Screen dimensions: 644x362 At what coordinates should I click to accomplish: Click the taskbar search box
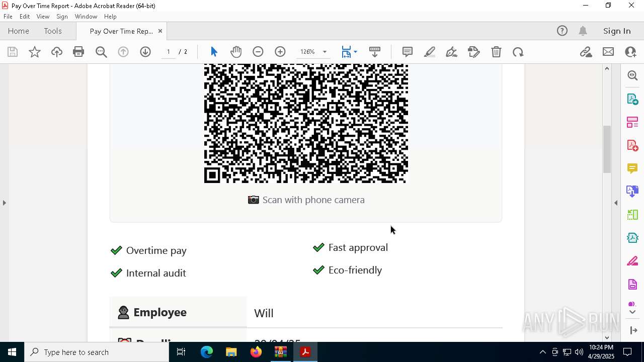[x=97, y=352]
